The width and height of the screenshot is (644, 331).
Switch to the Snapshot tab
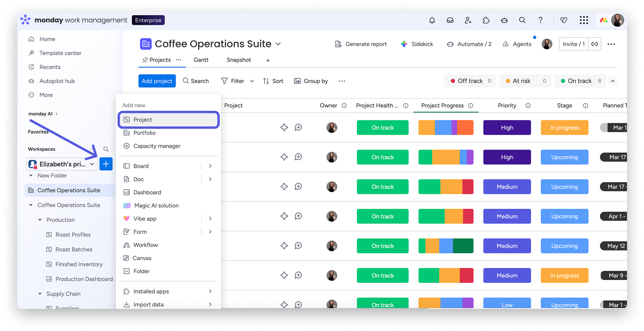239,60
